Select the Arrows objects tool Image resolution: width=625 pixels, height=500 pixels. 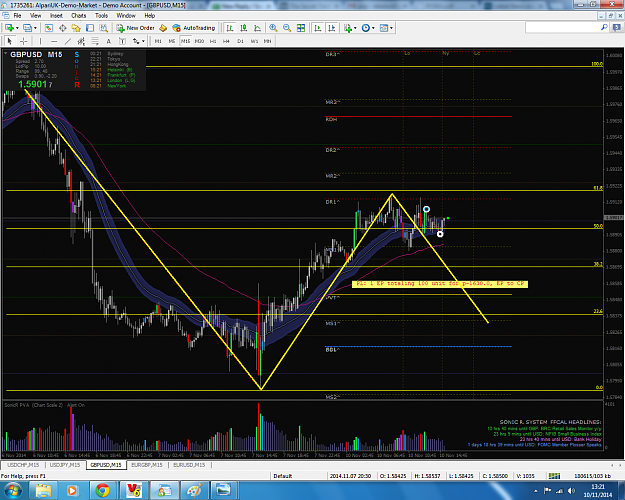click(136, 41)
